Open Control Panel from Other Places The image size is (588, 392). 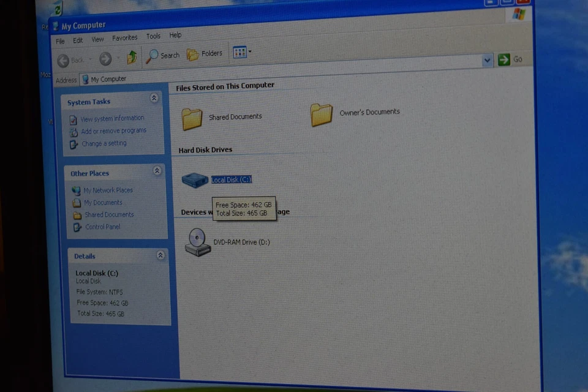pos(102,227)
